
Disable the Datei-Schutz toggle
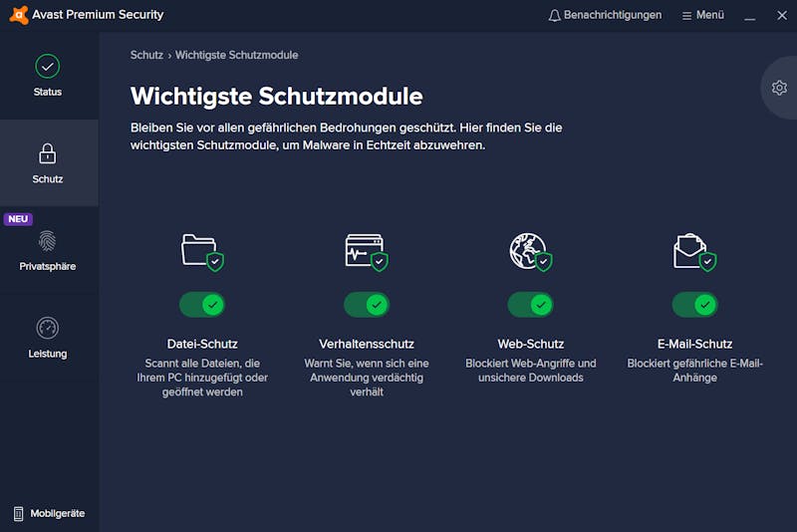point(202,305)
